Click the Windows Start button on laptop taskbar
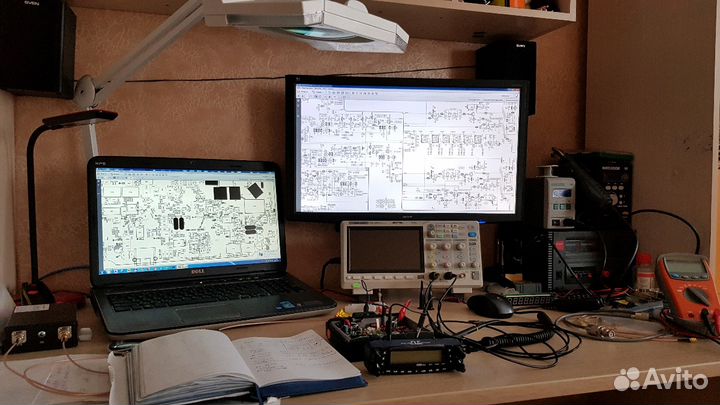This screenshot has height=405, width=720. (103, 269)
